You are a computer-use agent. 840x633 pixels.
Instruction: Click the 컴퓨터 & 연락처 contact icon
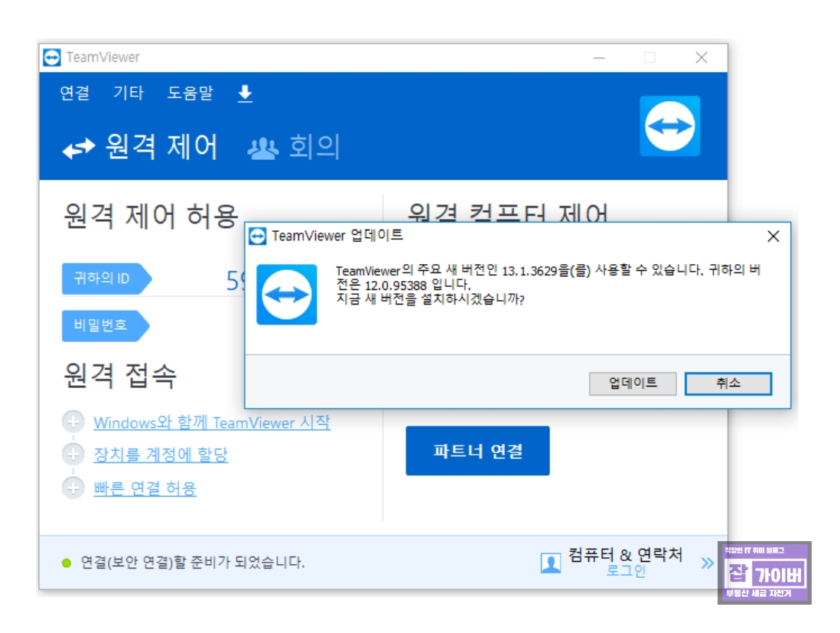(x=551, y=563)
